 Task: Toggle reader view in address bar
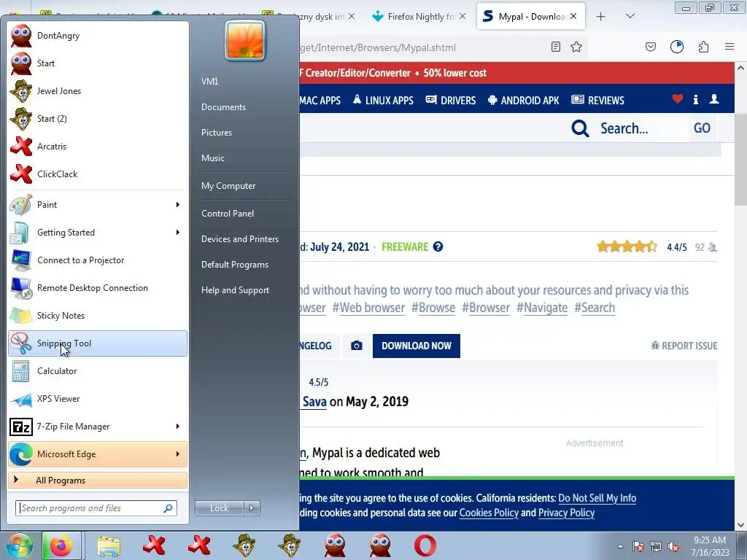coord(555,47)
